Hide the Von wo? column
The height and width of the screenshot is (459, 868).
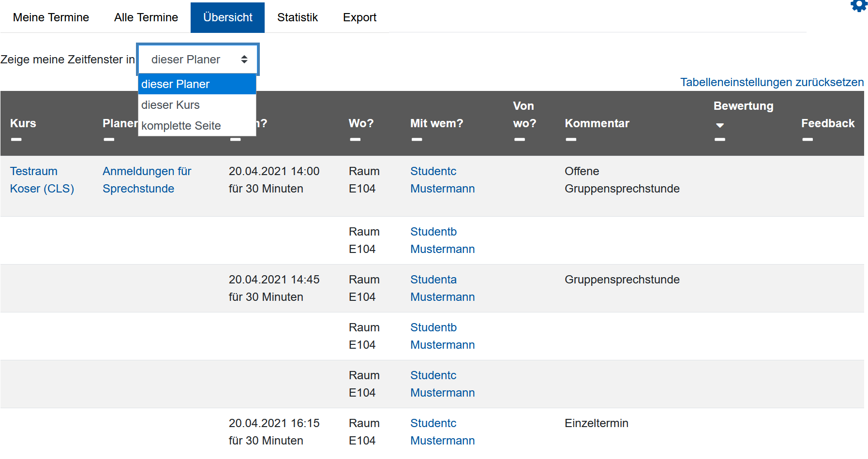520,140
